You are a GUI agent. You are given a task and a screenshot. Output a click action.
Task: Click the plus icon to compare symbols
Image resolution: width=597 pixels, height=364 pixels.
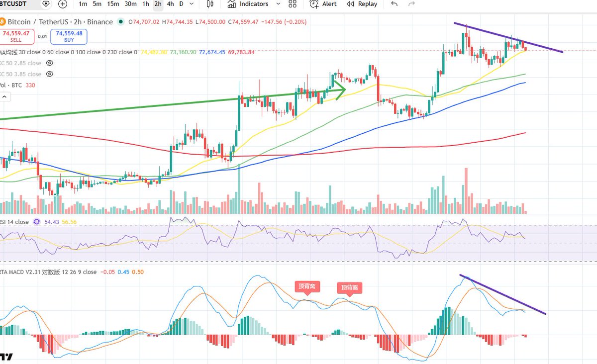coord(62,4)
